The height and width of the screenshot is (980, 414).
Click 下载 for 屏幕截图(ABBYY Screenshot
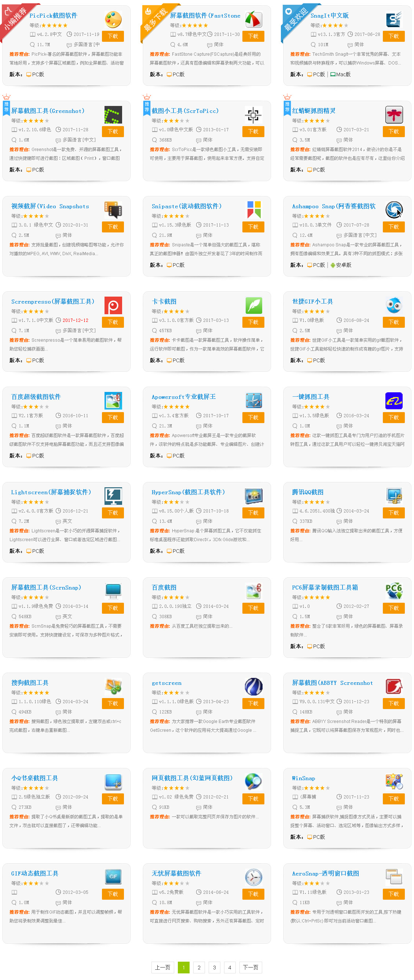tap(394, 704)
